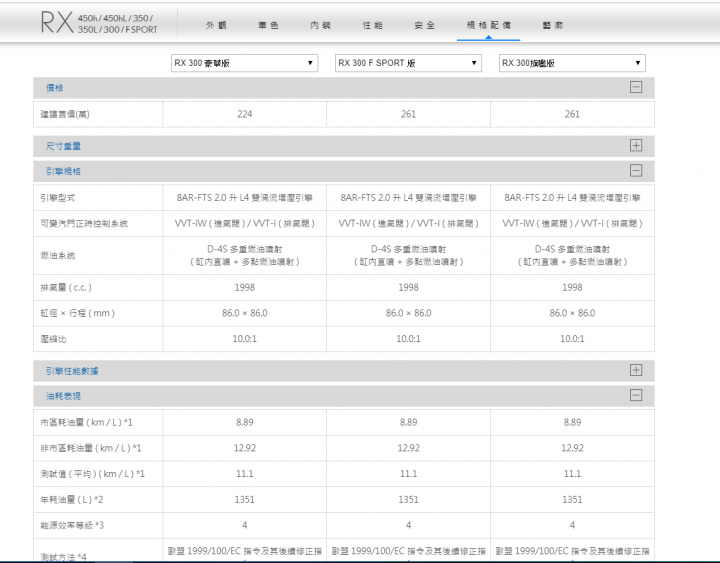Click the 油耗表現 section title
The height and width of the screenshot is (563, 720).
click(63, 396)
